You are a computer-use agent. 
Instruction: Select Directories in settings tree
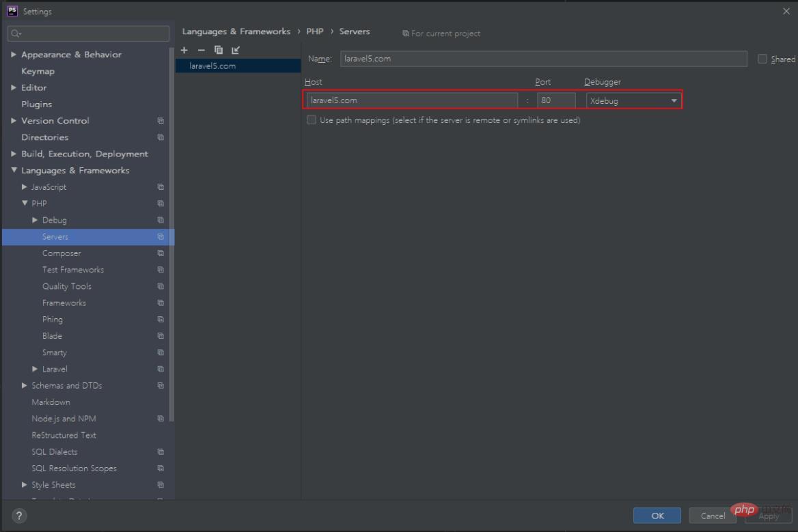coord(45,137)
